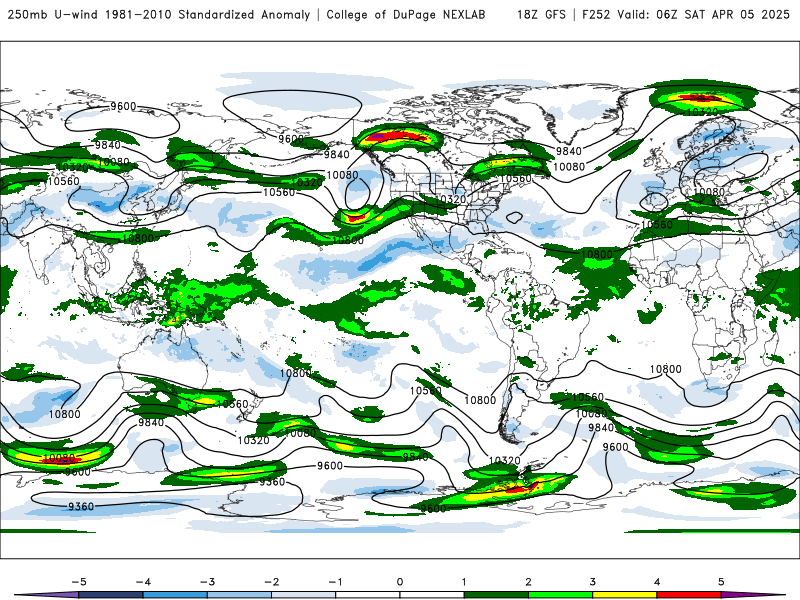The width and height of the screenshot is (800, 600).
Task: Click the 10320 contour label above Scandinavia
Action: (703, 112)
